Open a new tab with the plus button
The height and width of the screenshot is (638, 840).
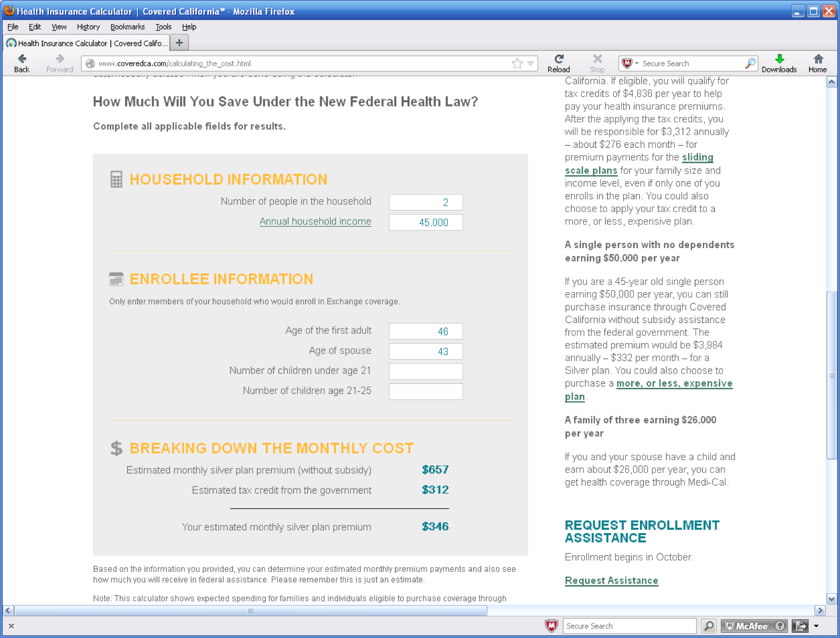tap(179, 42)
